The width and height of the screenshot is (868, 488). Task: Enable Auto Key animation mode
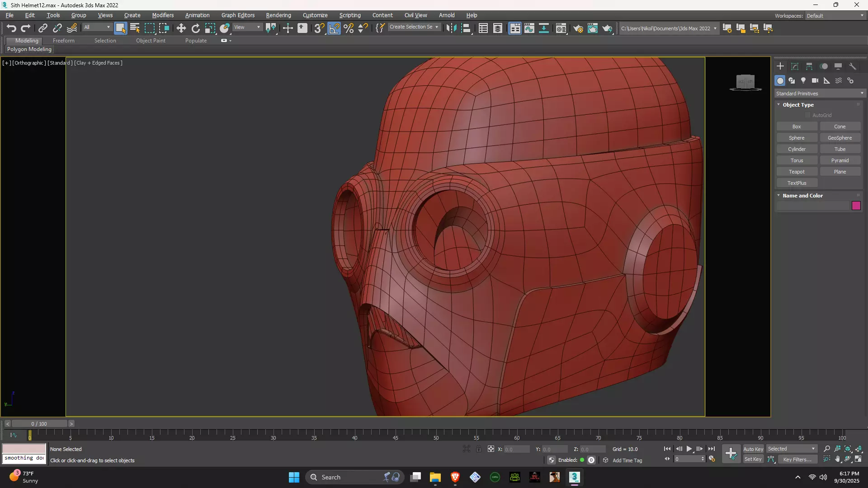coord(753,449)
